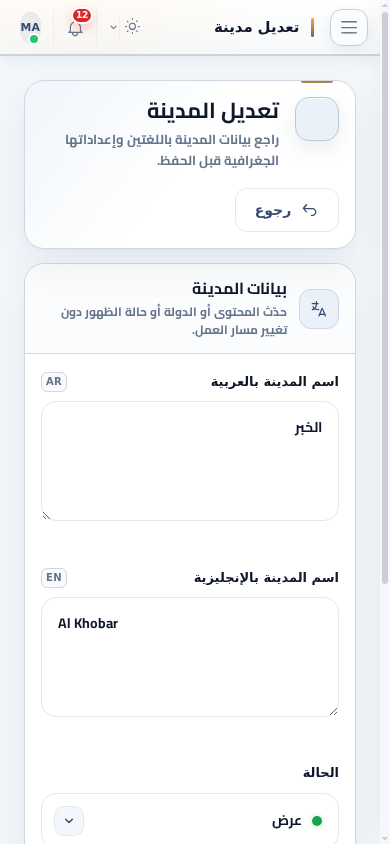Click the English field resize handle
Screen dimensions: 390x844
coord(334,712)
